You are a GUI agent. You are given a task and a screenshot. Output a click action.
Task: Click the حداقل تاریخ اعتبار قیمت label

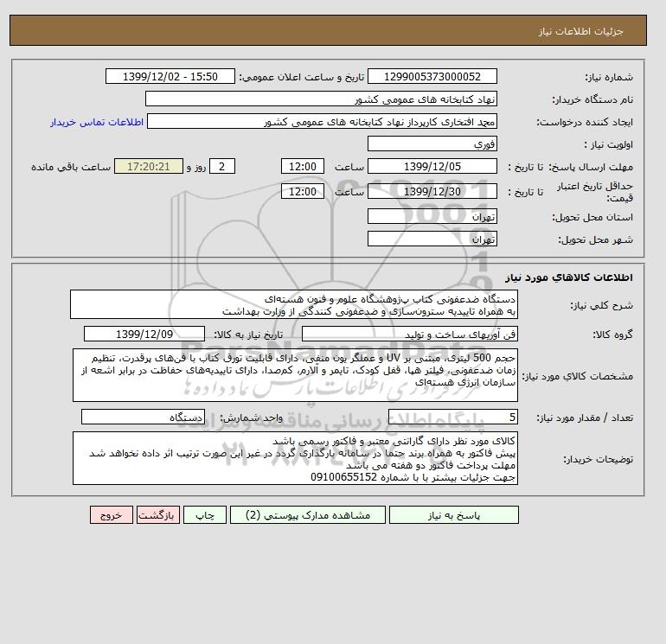[x=595, y=192]
